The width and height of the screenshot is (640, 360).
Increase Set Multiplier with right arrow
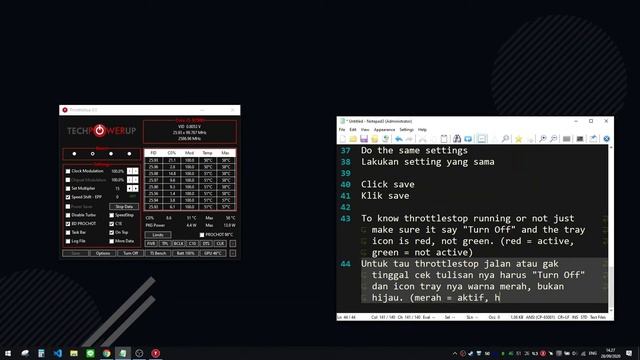136,189
